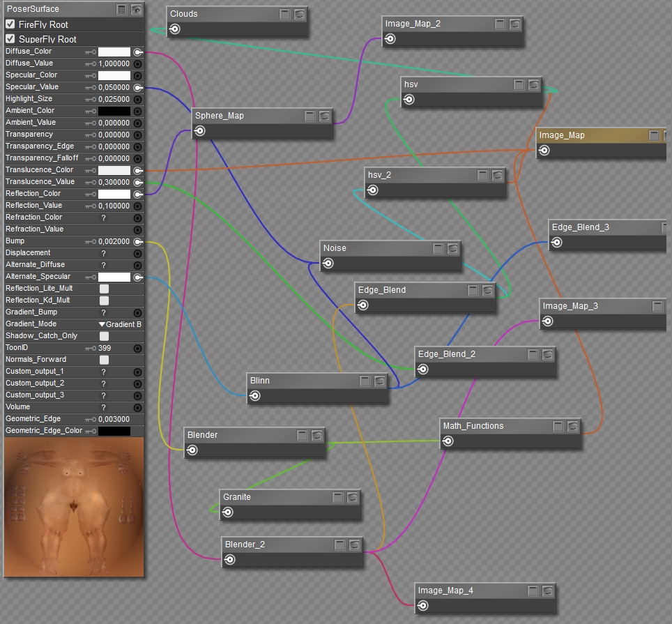This screenshot has width=672, height=624.
Task: Click the Blinn node output plug
Action: click(x=254, y=395)
